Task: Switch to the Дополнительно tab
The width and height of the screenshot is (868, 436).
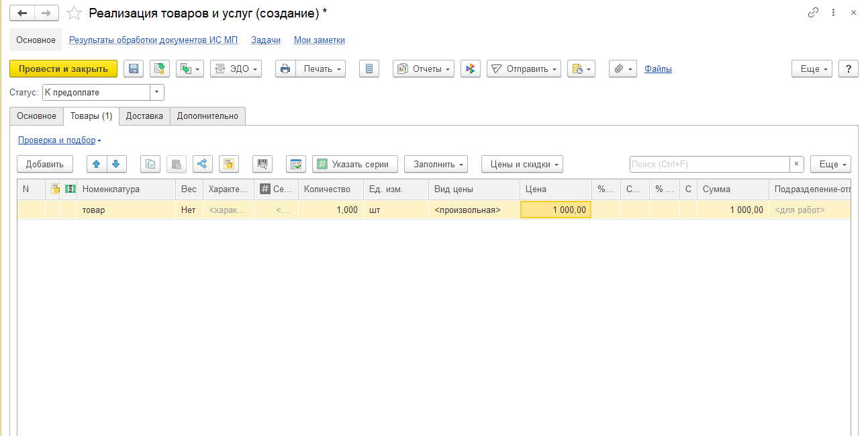Action: coord(207,116)
